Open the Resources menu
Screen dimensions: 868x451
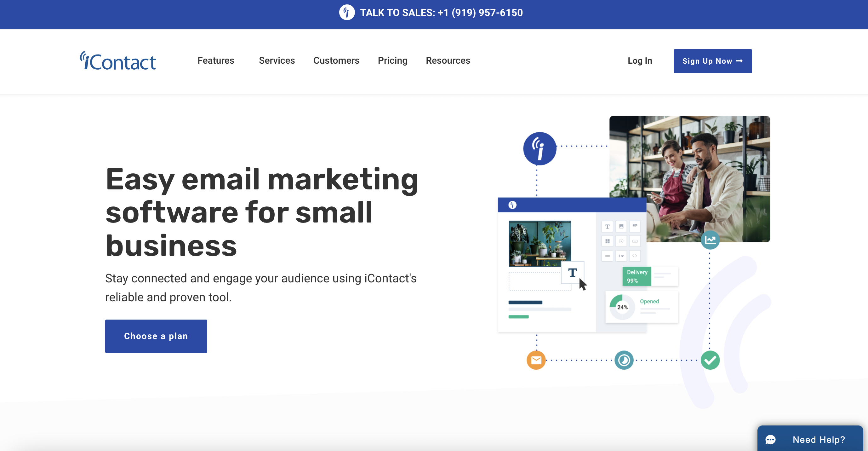pyautogui.click(x=448, y=61)
